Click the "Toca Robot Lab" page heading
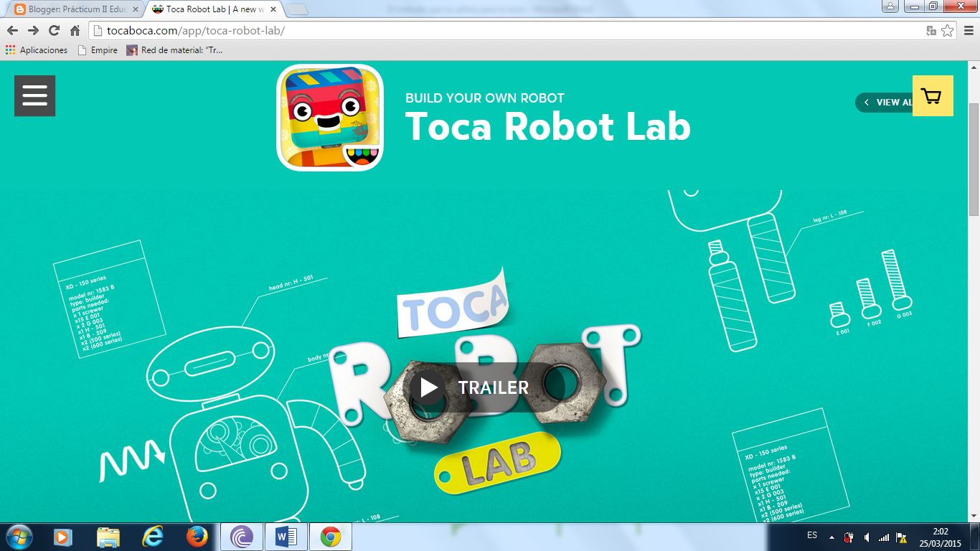The image size is (980, 551). [548, 126]
